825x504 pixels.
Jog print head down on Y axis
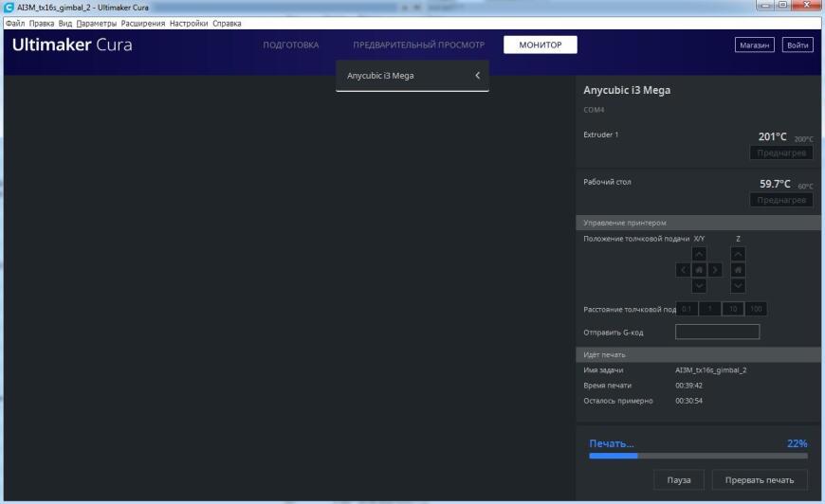[x=699, y=286]
